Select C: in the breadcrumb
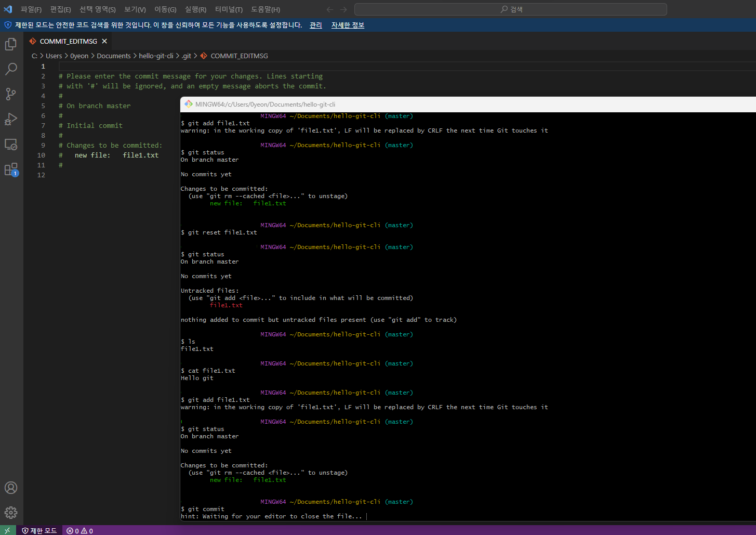Viewport: 756px width, 535px height. [34, 56]
